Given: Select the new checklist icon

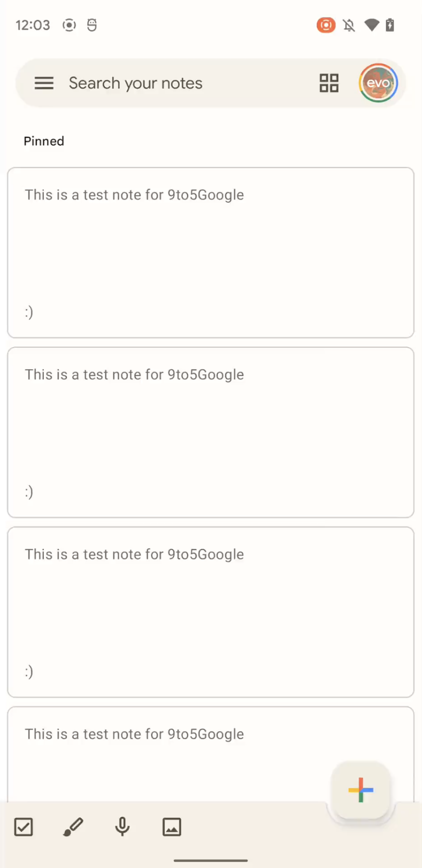Looking at the screenshot, I should (x=23, y=827).
